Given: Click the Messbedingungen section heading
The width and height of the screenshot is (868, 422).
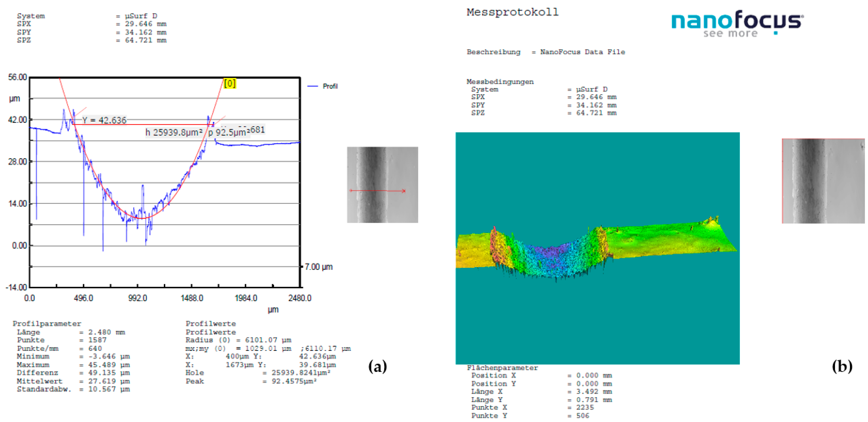Looking at the screenshot, I should (x=500, y=82).
